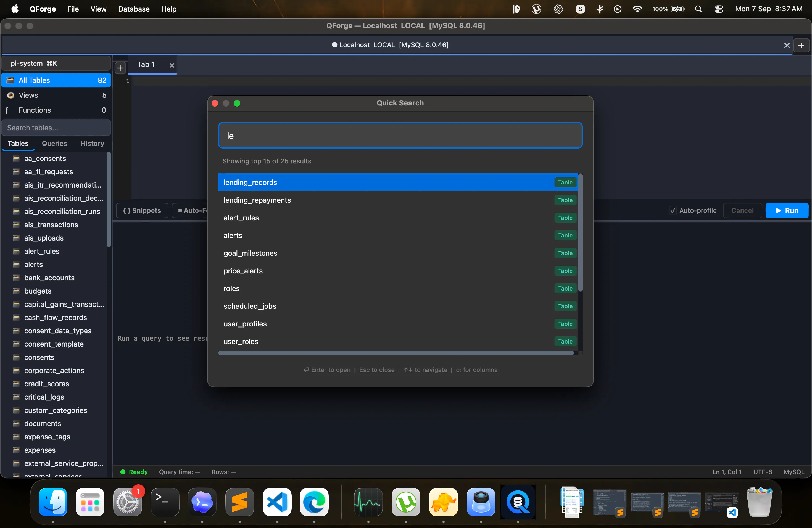
Task: Add a new query tab with plus icon
Action: [x=120, y=68]
